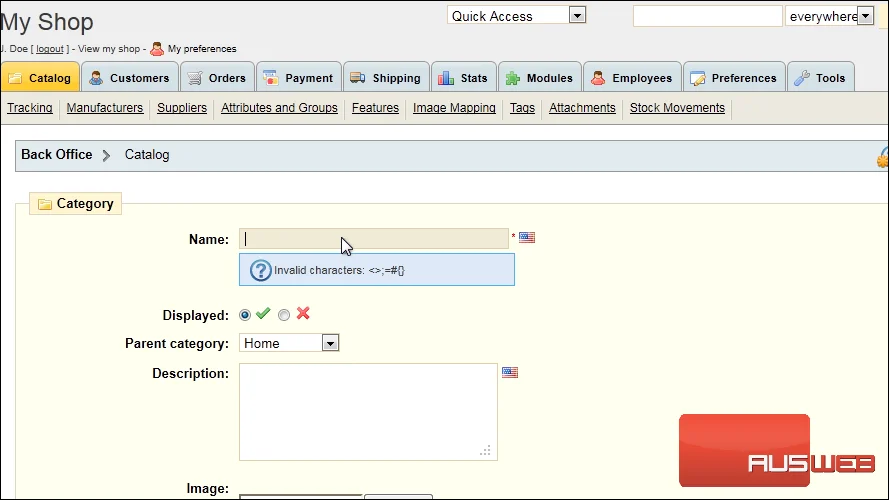Focus the top search field
This screenshot has height=500, width=889.
(x=708, y=16)
